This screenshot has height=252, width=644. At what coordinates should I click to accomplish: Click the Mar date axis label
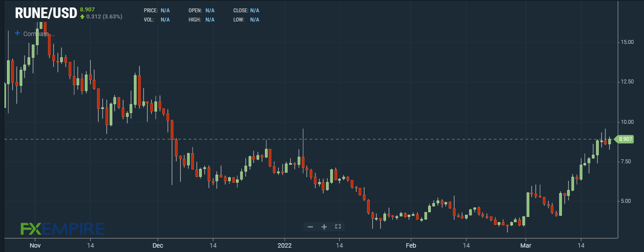point(526,245)
